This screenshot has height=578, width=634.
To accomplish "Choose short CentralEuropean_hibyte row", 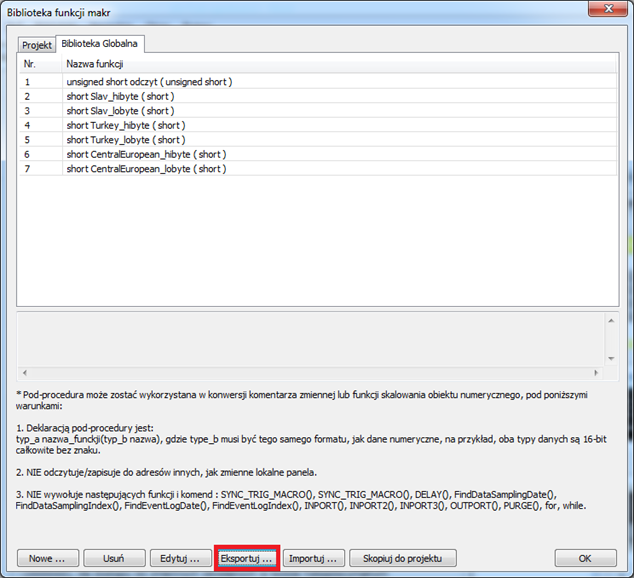I will pos(318,154).
